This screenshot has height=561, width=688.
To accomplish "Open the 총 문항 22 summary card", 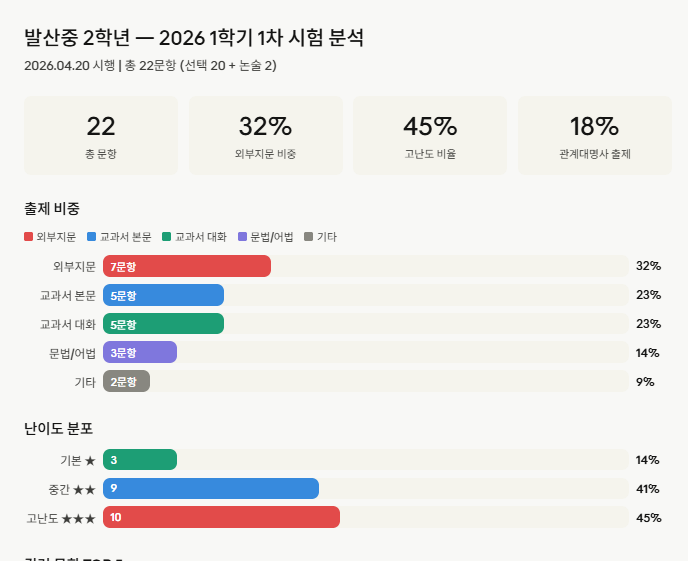I will pos(101,136).
